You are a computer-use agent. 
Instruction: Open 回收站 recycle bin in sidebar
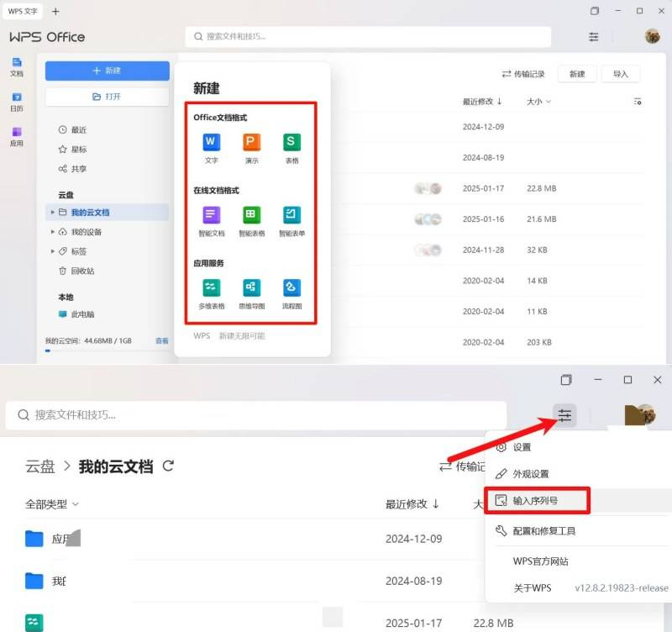81,271
